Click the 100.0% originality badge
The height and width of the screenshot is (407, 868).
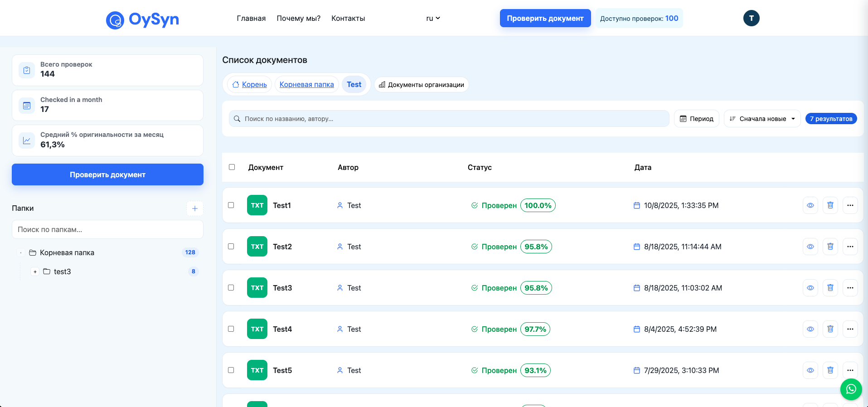coord(538,205)
